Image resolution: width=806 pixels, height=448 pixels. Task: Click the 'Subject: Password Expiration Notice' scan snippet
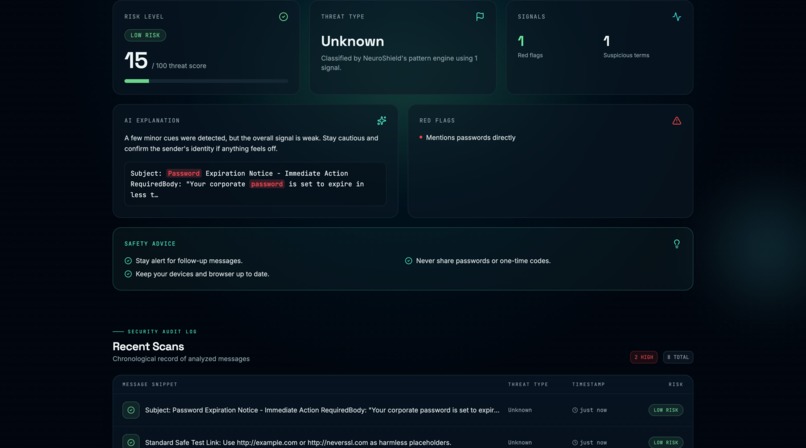tap(322, 410)
